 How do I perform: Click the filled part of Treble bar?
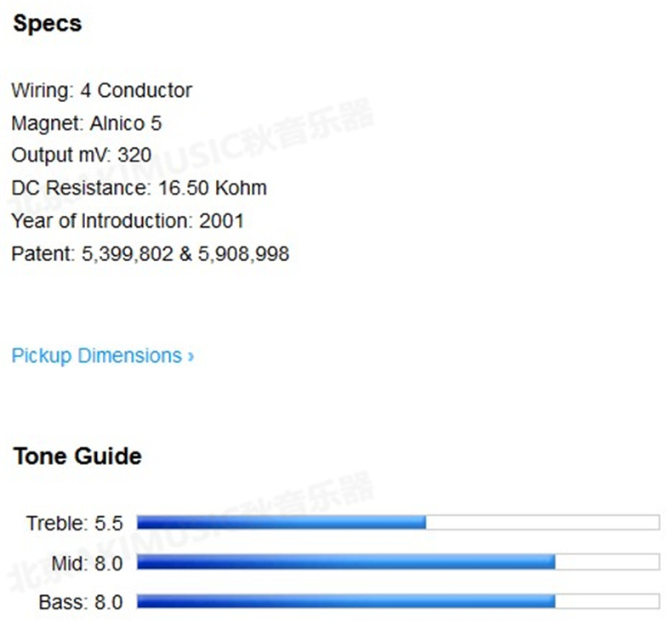point(281,522)
